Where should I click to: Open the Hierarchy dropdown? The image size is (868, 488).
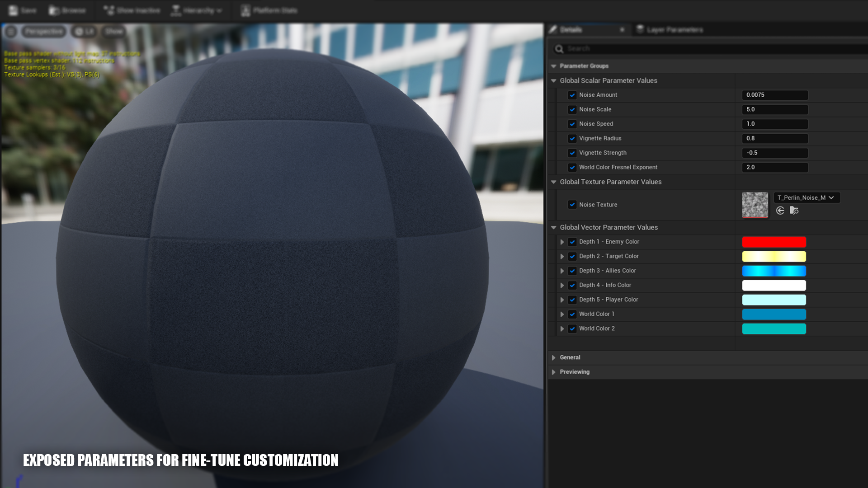[x=197, y=10]
